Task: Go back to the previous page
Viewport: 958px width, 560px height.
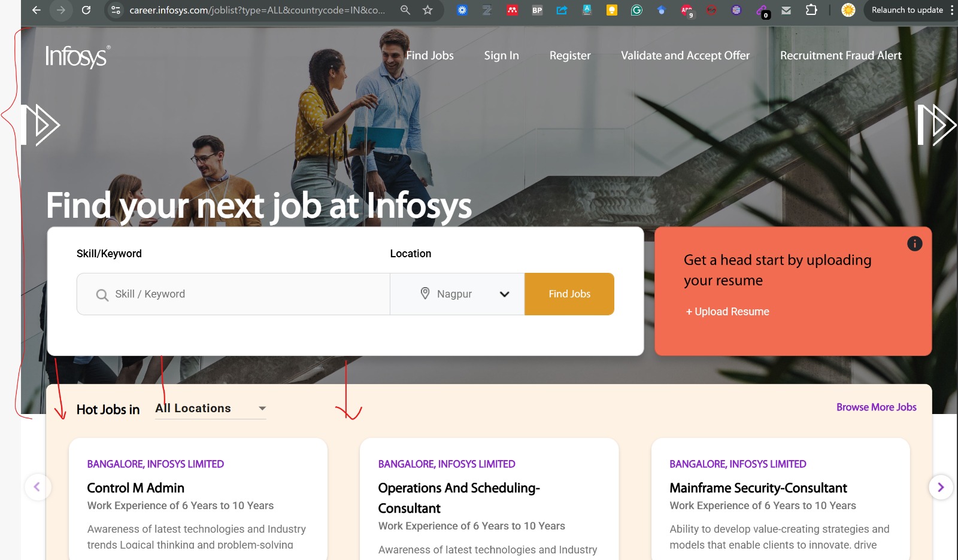Action: (37, 10)
